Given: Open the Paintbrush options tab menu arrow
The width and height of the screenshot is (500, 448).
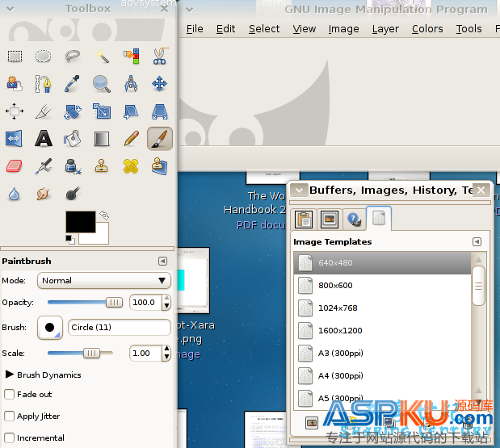Looking at the screenshot, I should [162, 262].
